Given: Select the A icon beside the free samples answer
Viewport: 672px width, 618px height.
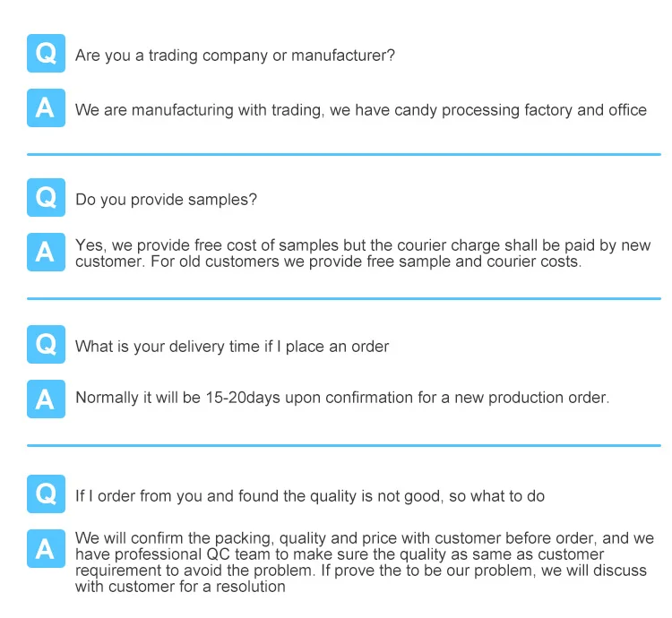Looking at the screenshot, I should (x=46, y=253).
